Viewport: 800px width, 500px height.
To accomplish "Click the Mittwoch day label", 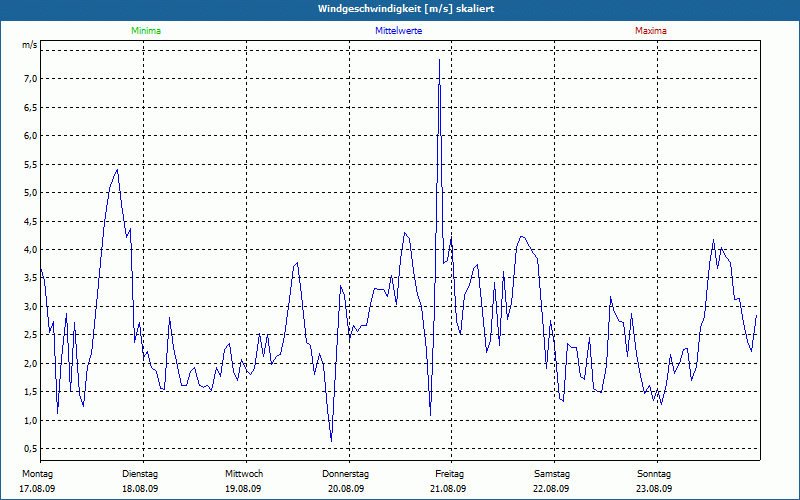I will (x=244, y=474).
